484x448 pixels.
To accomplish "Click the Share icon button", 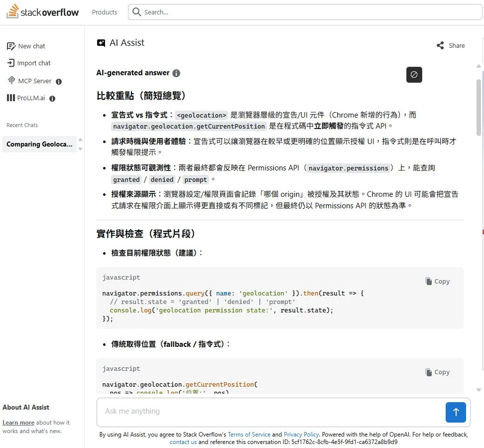I will (440, 46).
